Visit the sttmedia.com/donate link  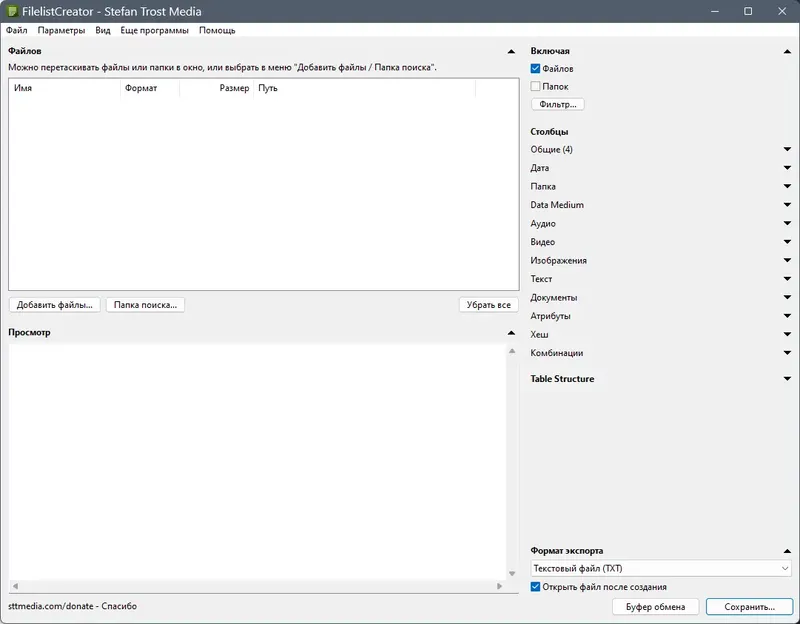[52, 605]
